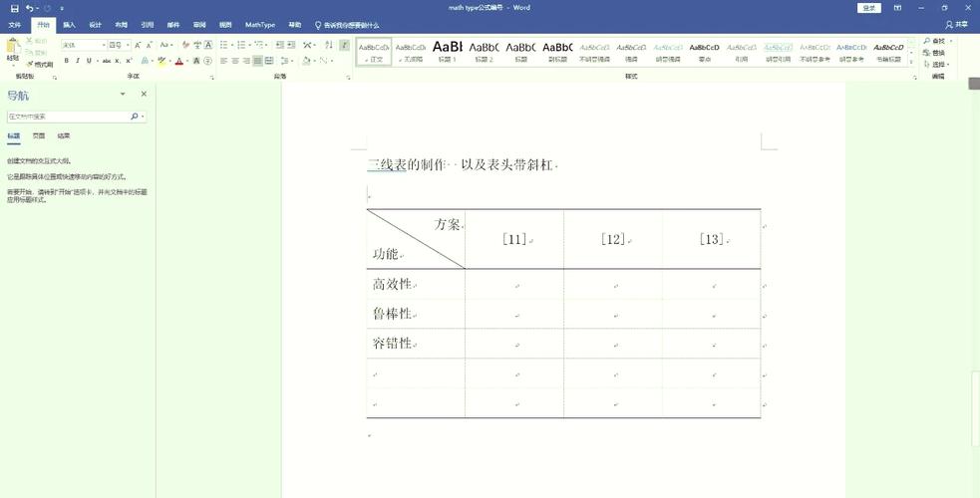
Task: Click the character border A icon
Action: pyautogui.click(x=208, y=45)
